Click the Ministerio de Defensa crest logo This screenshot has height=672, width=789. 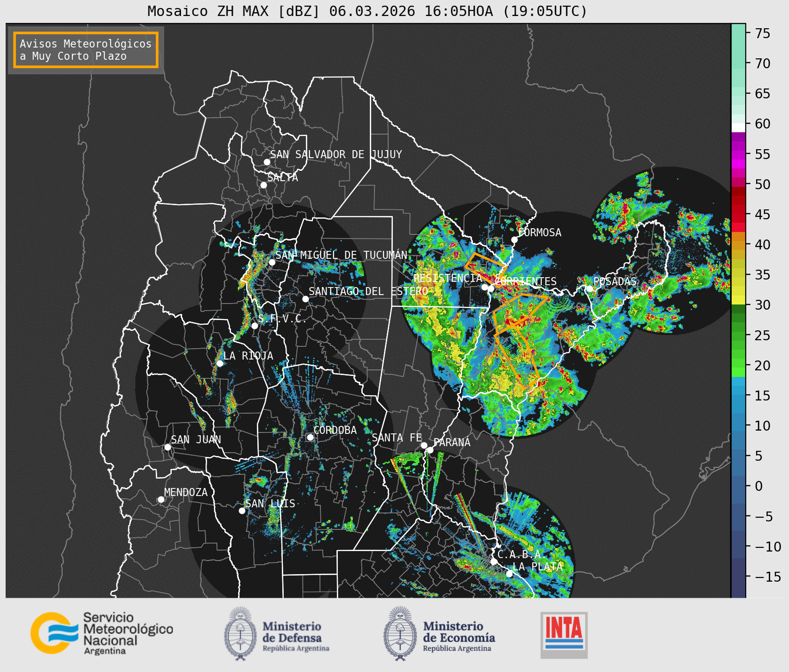[241, 633]
